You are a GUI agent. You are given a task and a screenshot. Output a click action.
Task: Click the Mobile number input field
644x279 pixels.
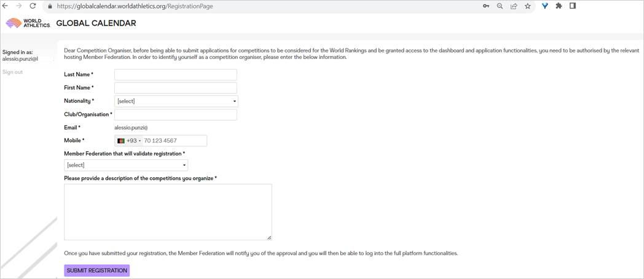tap(174, 141)
